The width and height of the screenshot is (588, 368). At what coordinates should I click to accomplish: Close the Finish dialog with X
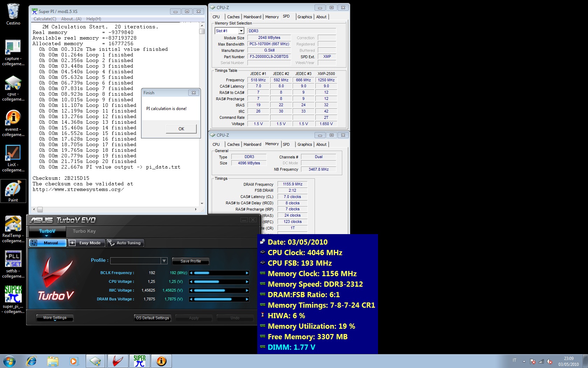tap(194, 93)
